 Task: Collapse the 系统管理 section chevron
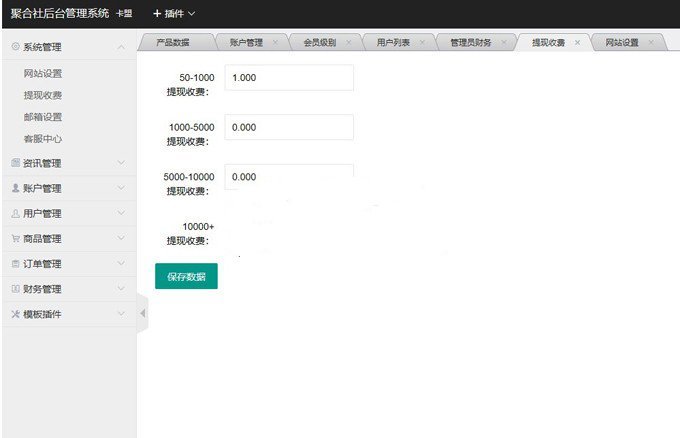tap(121, 47)
